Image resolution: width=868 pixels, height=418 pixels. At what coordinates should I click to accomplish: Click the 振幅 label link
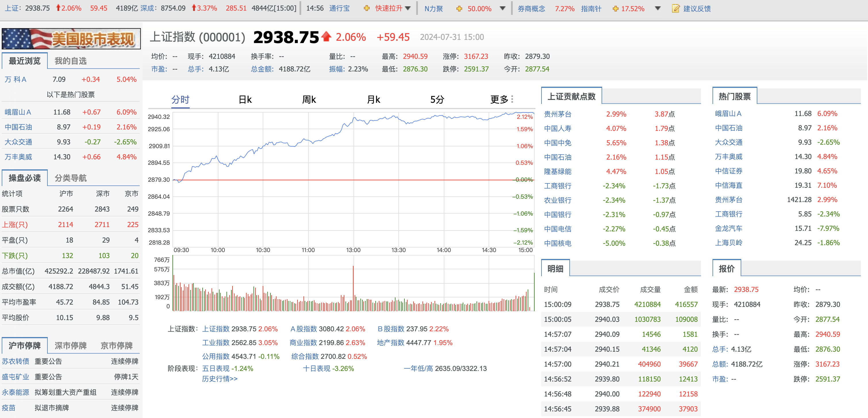pos(337,69)
